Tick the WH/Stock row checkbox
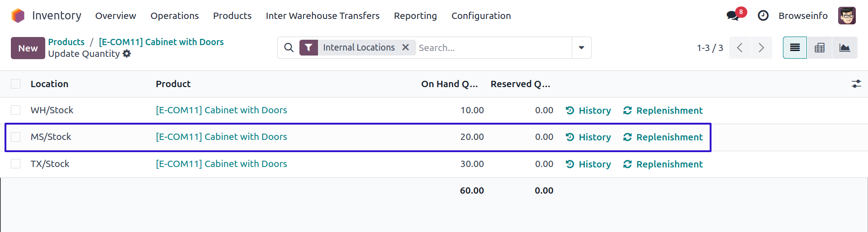Screen dimensions: 868x232 pos(16,110)
